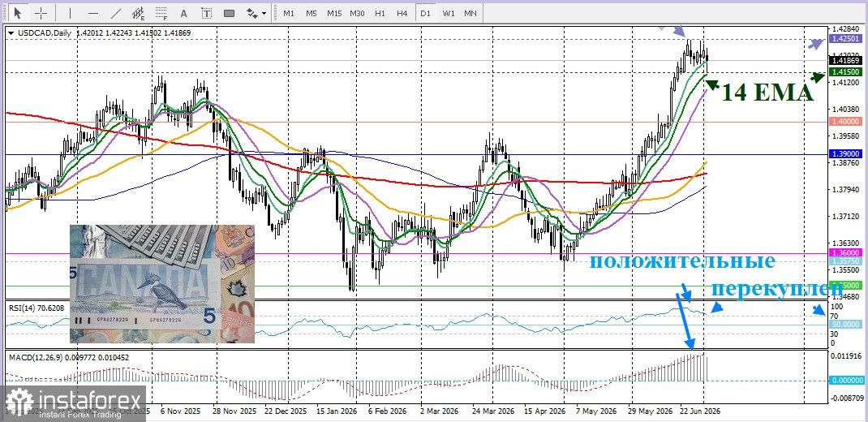868x422 pixels.
Task: Switch to M15 timeframe
Action: pos(333,13)
